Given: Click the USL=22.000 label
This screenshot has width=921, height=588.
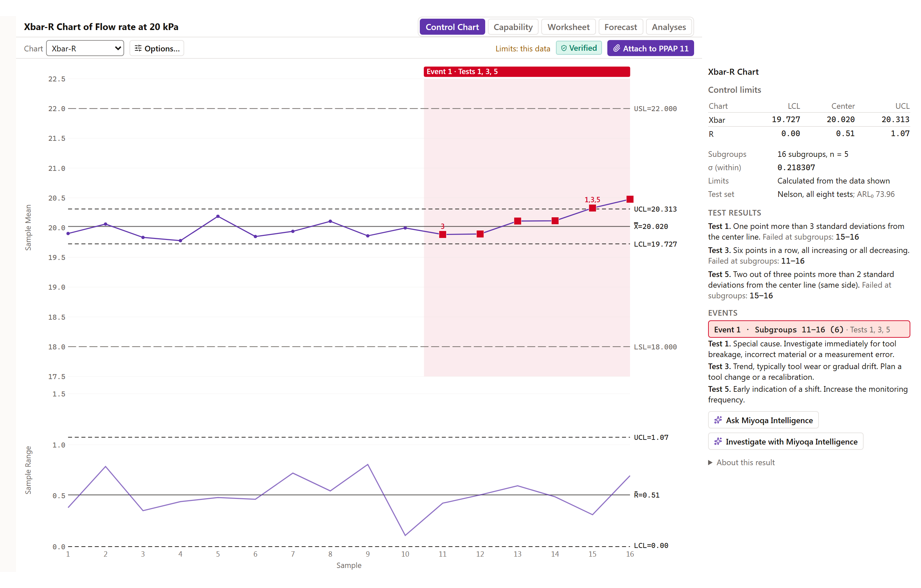Looking at the screenshot, I should tap(655, 108).
